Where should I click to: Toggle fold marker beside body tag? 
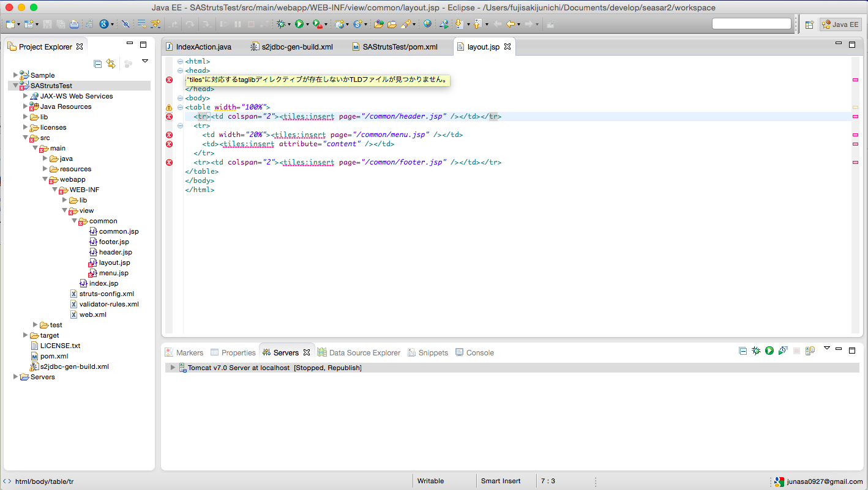pos(179,98)
